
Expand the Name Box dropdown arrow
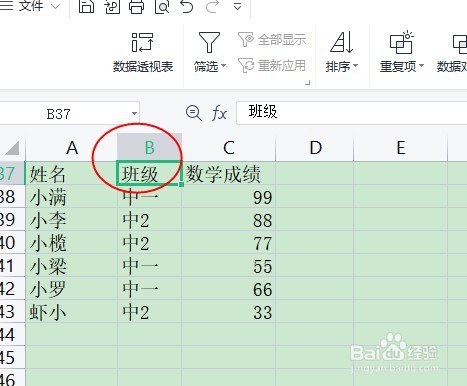coord(134,114)
